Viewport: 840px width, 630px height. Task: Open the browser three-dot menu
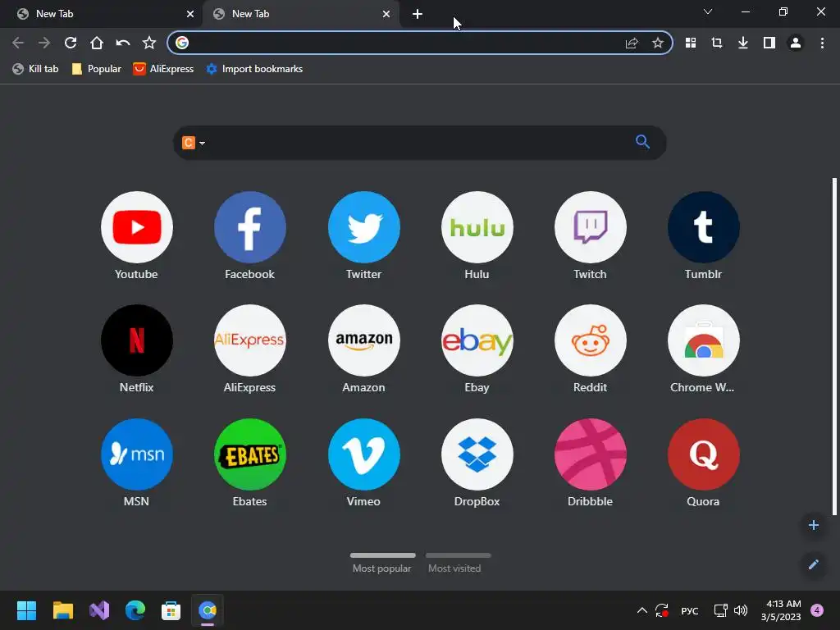822,43
